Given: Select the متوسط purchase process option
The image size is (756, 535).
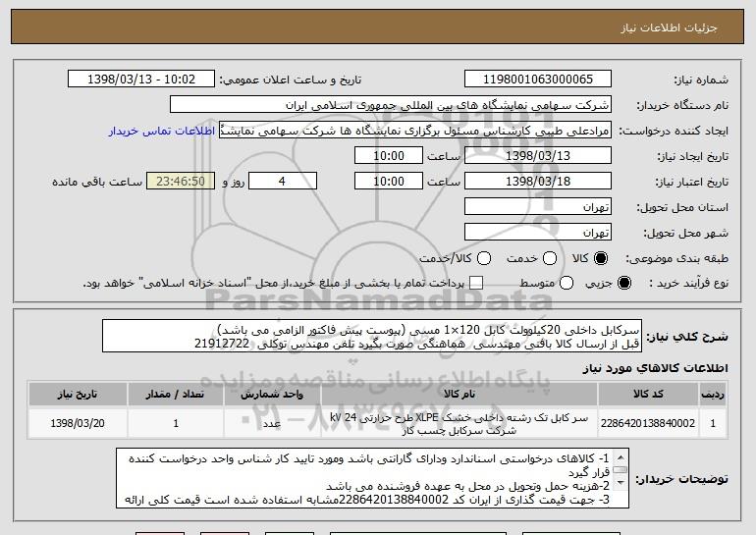Looking at the screenshot, I should tap(567, 283).
